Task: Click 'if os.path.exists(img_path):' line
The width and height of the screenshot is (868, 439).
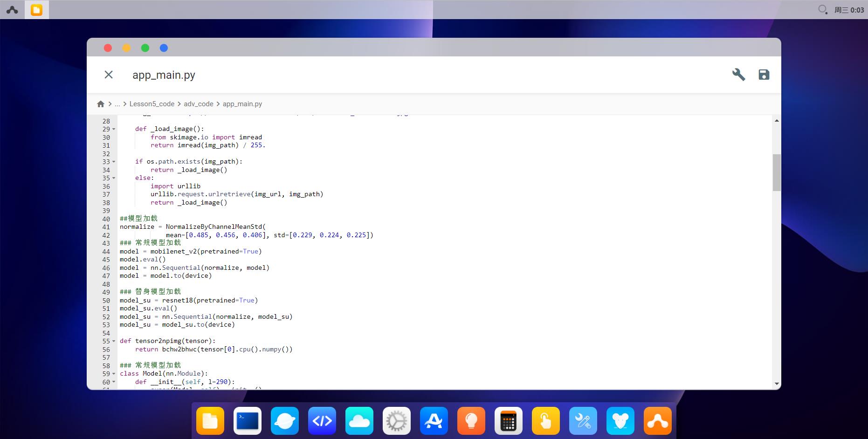Action: (189, 162)
